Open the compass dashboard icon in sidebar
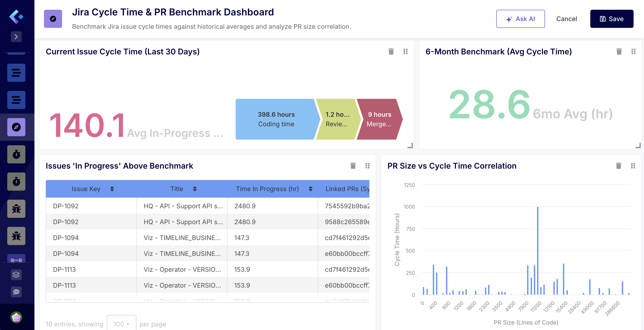Image resolution: width=644 pixels, height=330 pixels. 16,127
